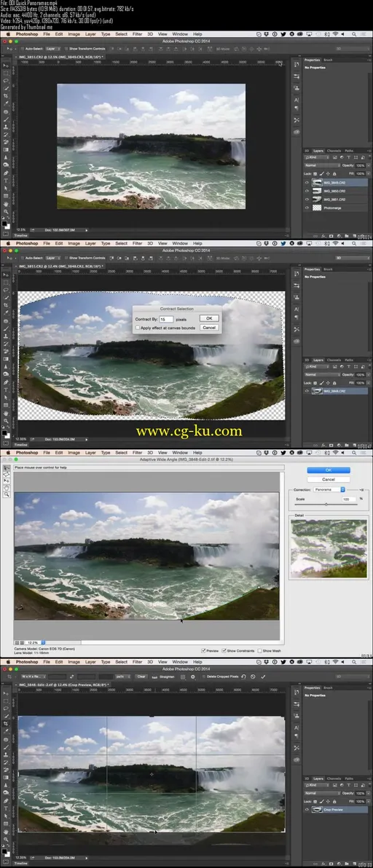Click the Apple menu icon in three-layer frame
Viewport: 373px width, 868px height.
8,33
